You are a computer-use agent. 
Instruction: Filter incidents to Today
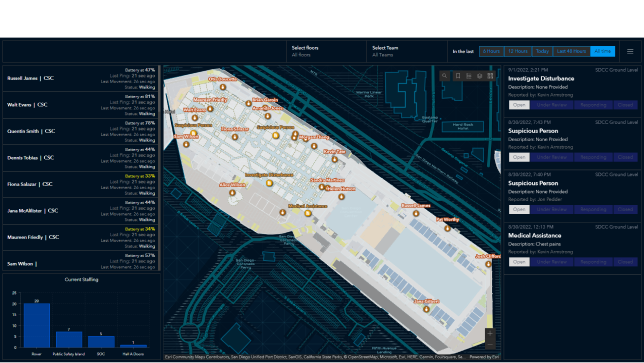point(542,51)
